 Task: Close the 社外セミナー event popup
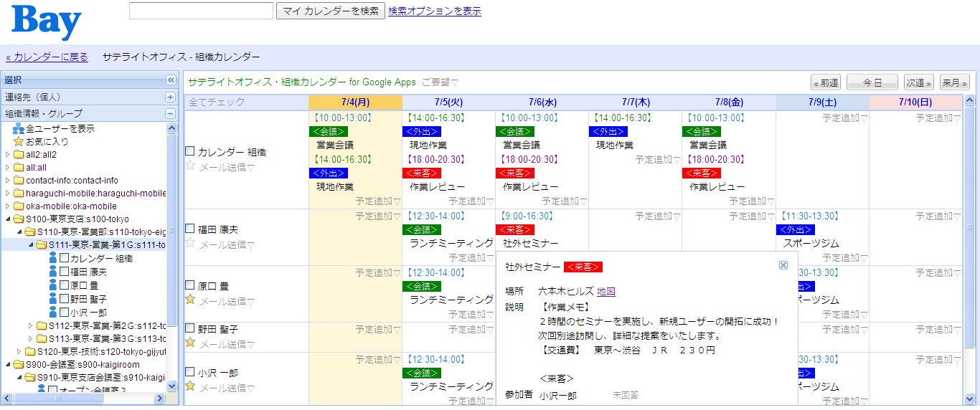pyautogui.click(x=783, y=265)
